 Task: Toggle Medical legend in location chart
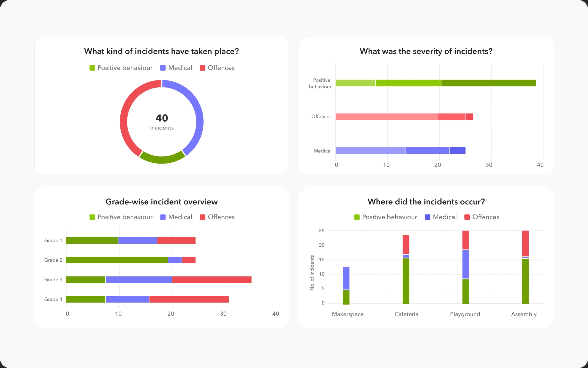pyautogui.click(x=441, y=217)
